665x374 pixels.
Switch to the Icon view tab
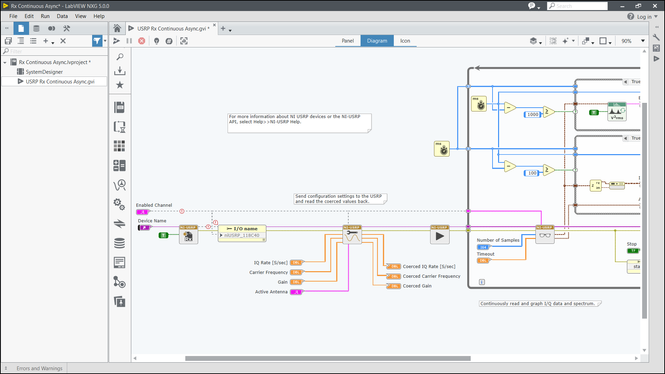click(x=405, y=41)
